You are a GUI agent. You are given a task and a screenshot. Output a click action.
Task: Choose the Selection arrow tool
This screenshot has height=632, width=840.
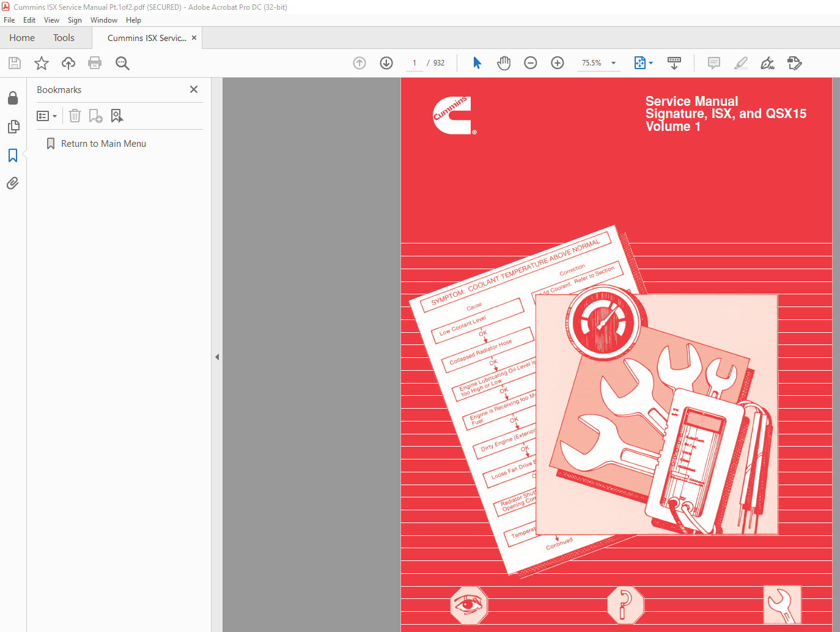point(477,63)
